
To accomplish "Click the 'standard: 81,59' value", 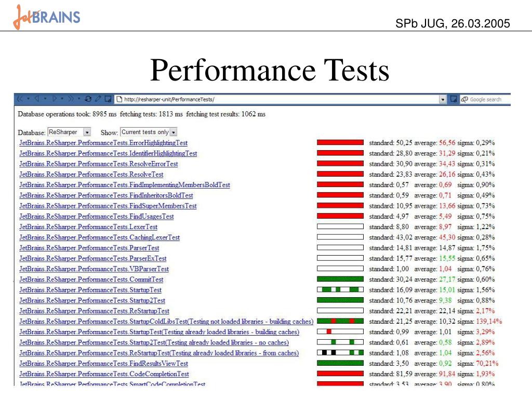I will pyautogui.click(x=391, y=374).
